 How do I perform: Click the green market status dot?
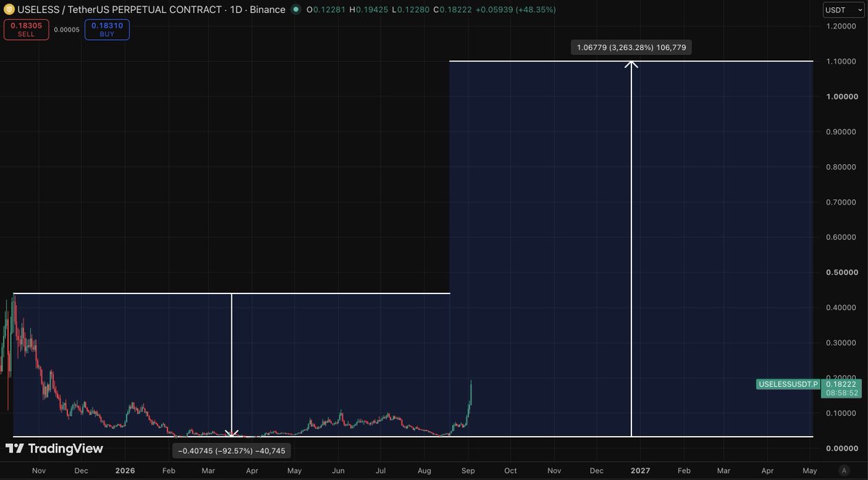pos(297,9)
